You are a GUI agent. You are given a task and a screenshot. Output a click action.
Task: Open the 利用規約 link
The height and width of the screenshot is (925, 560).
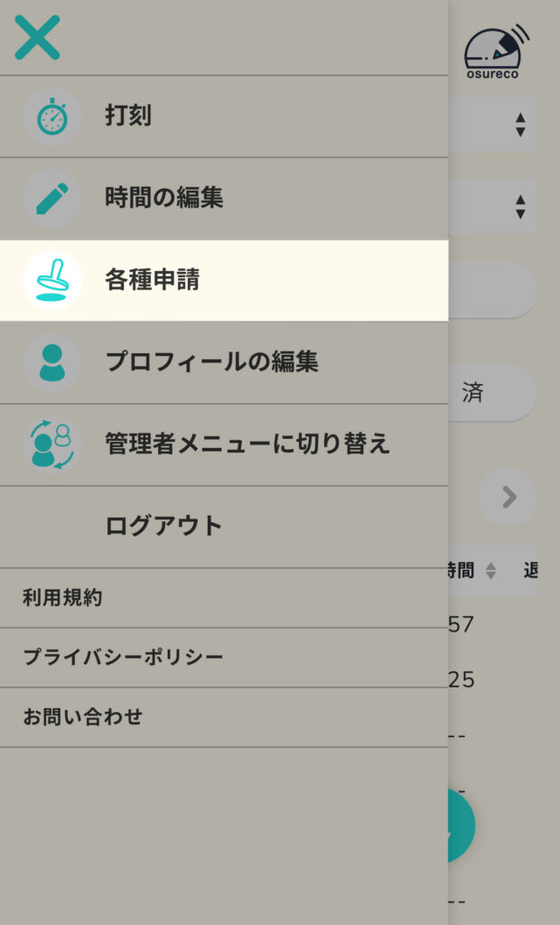click(x=62, y=598)
